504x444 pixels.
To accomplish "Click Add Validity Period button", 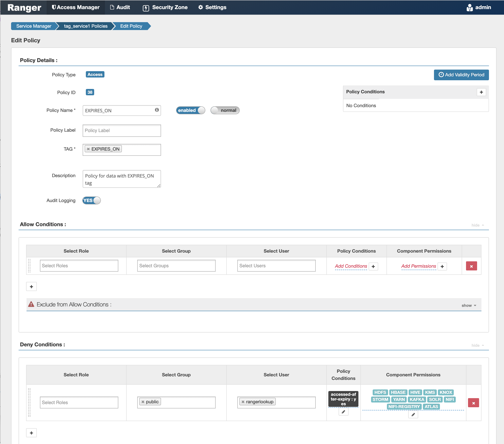I will click(461, 75).
